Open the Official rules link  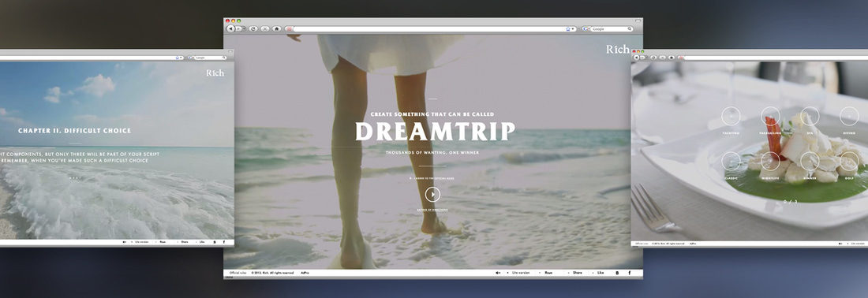coord(238,273)
